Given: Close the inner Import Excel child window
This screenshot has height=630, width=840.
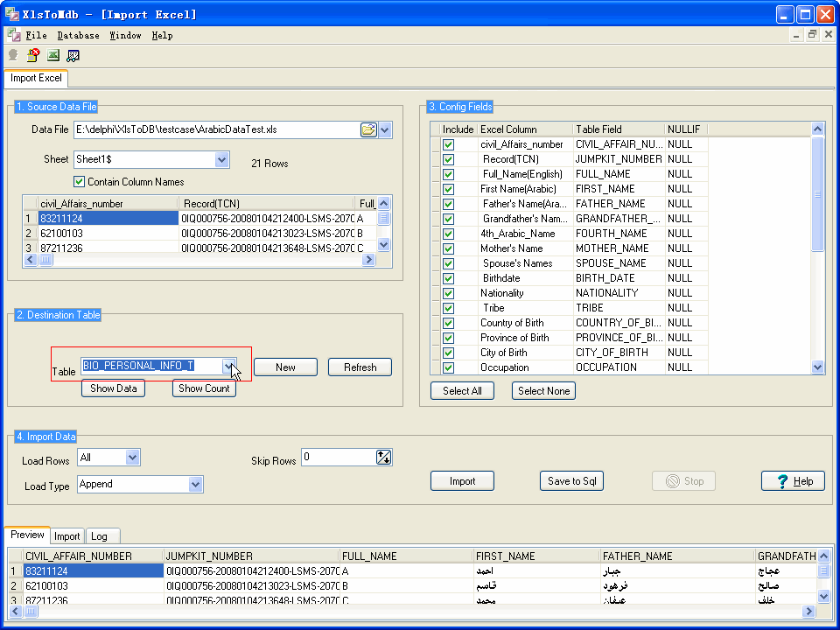Looking at the screenshot, I should point(829,35).
